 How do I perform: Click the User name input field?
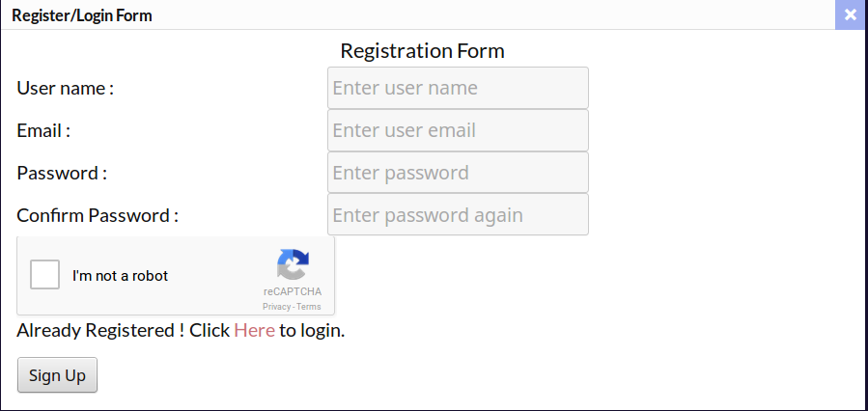458,88
